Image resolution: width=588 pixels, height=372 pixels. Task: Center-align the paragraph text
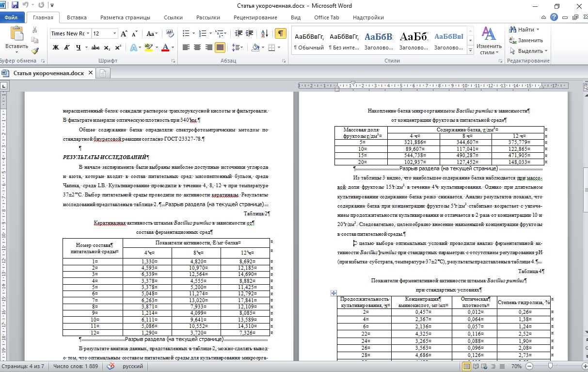[x=197, y=48]
